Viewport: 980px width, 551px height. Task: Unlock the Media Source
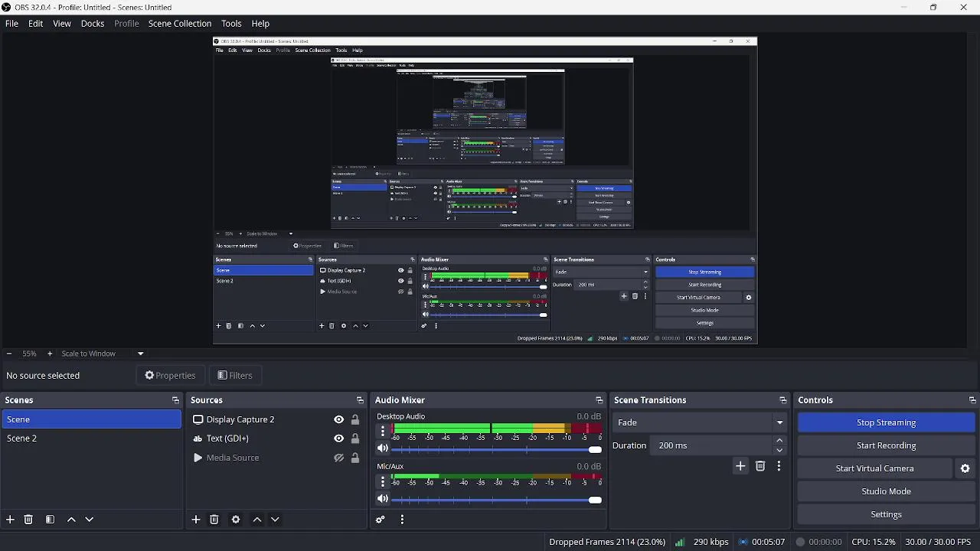click(x=355, y=458)
